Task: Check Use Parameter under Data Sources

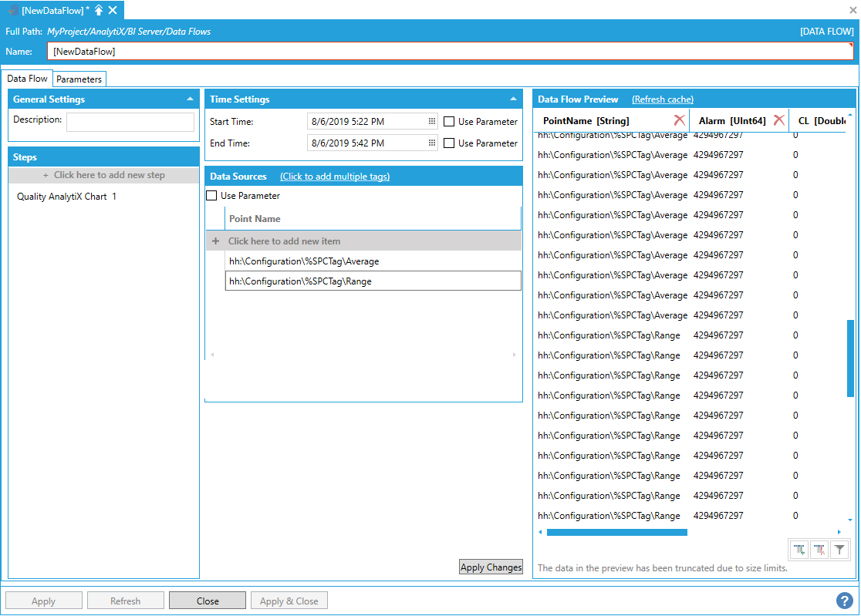Action: [211, 196]
